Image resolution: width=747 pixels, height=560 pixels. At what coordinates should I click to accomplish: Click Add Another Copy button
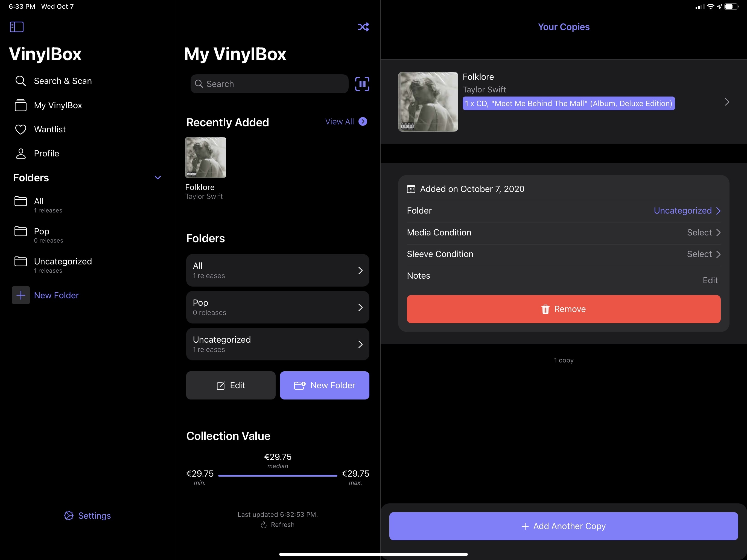pyautogui.click(x=564, y=526)
